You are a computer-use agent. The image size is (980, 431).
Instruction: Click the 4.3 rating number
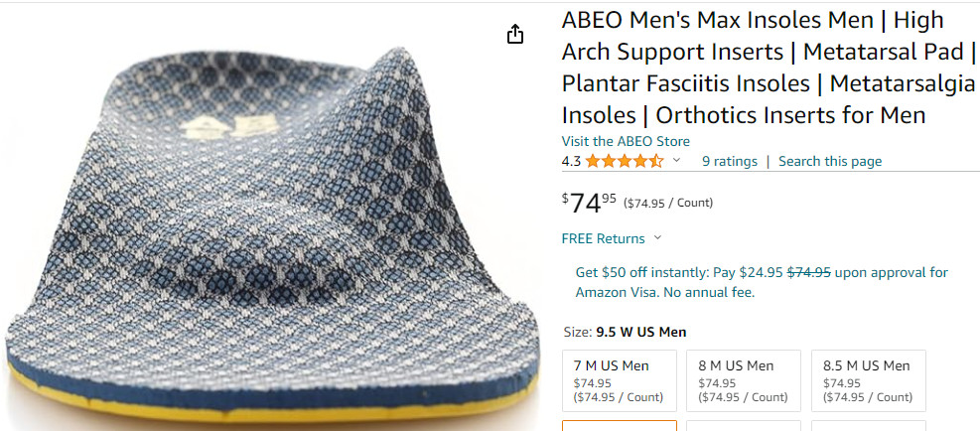tap(571, 161)
